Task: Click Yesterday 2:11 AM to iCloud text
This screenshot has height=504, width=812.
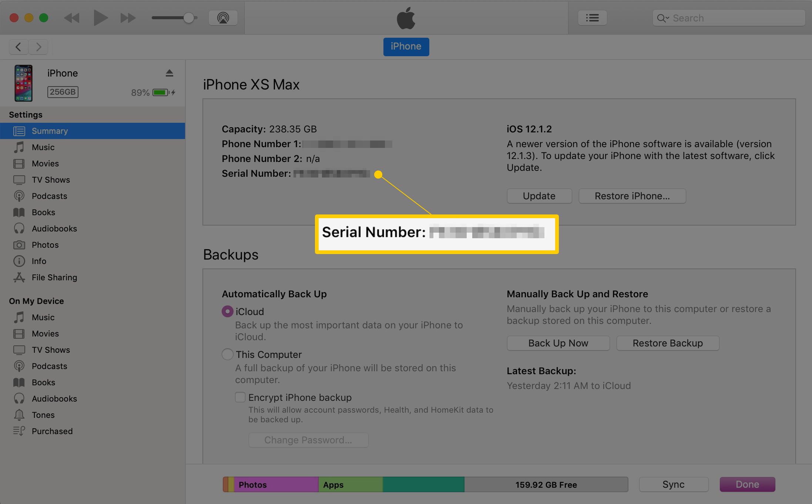Action: click(x=568, y=386)
